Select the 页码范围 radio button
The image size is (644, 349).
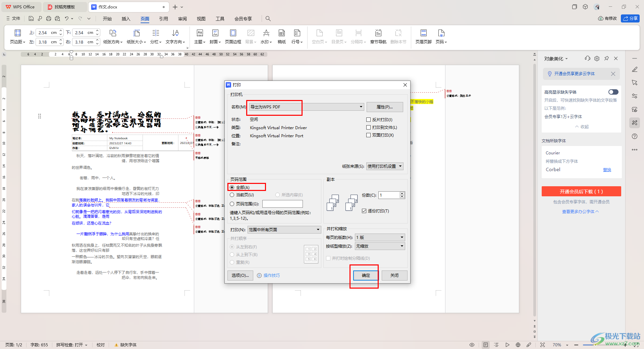pyautogui.click(x=232, y=204)
